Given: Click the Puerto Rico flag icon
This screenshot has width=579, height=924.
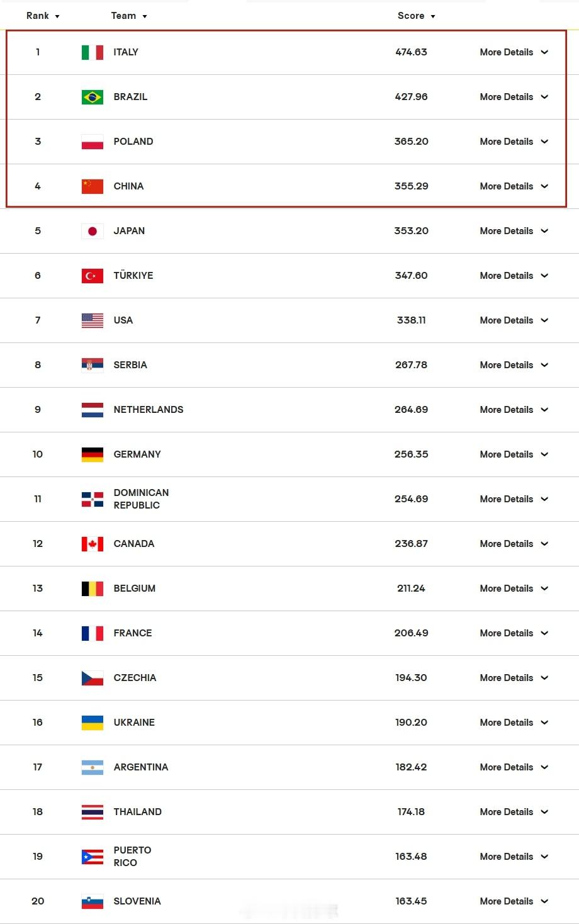Looking at the screenshot, I should coord(93,857).
